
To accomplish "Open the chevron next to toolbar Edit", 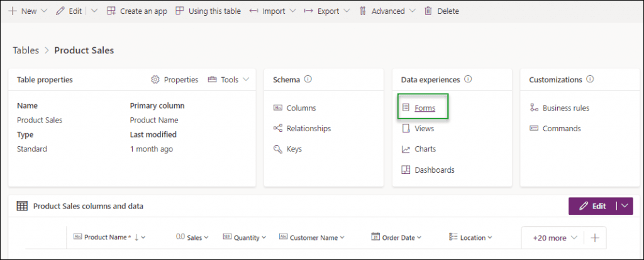I will click(x=94, y=11).
